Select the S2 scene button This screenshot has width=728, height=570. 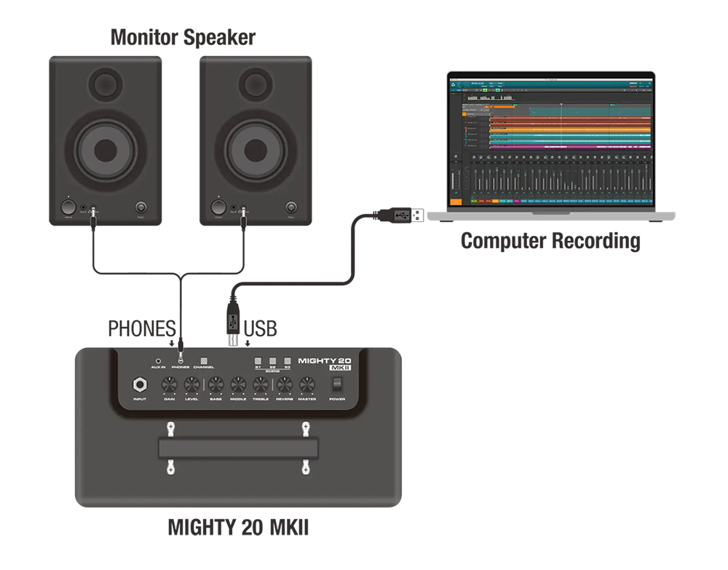[x=272, y=360]
